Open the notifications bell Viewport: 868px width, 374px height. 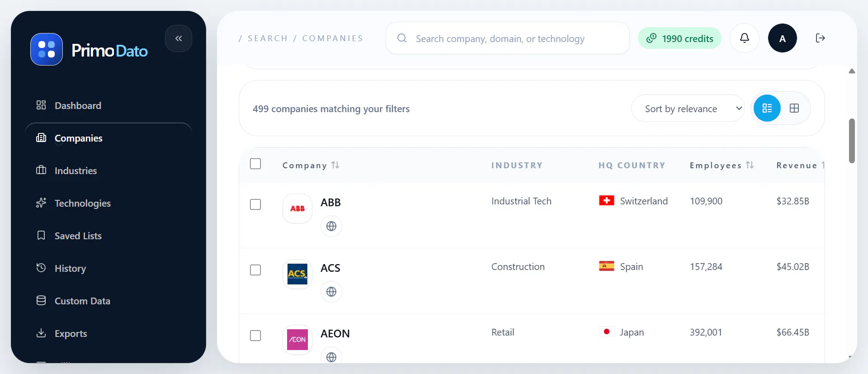point(744,38)
